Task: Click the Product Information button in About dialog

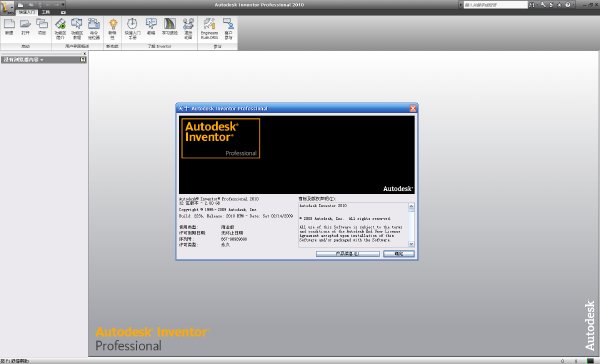Action: pyautogui.click(x=348, y=254)
